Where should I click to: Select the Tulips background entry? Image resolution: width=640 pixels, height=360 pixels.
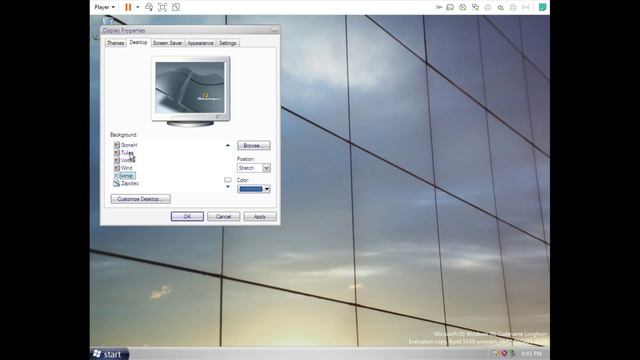point(127,153)
